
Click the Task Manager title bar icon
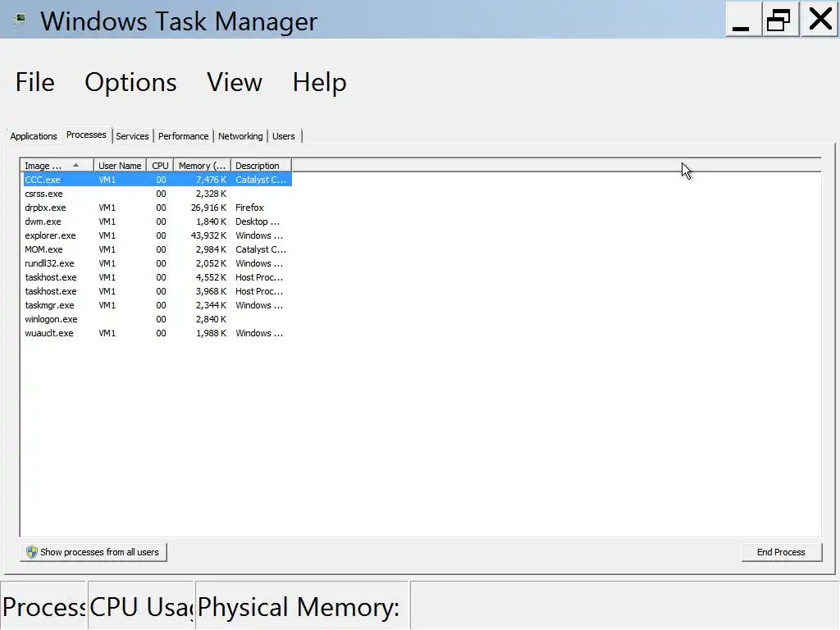[21, 20]
